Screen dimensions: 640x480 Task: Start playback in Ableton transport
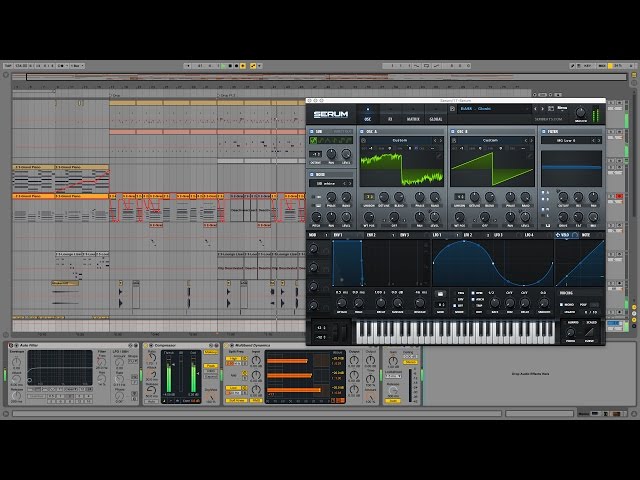[223, 65]
